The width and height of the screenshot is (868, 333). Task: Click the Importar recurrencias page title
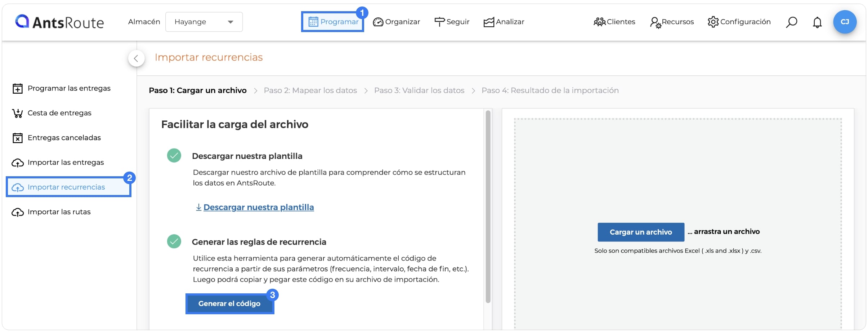tap(209, 57)
